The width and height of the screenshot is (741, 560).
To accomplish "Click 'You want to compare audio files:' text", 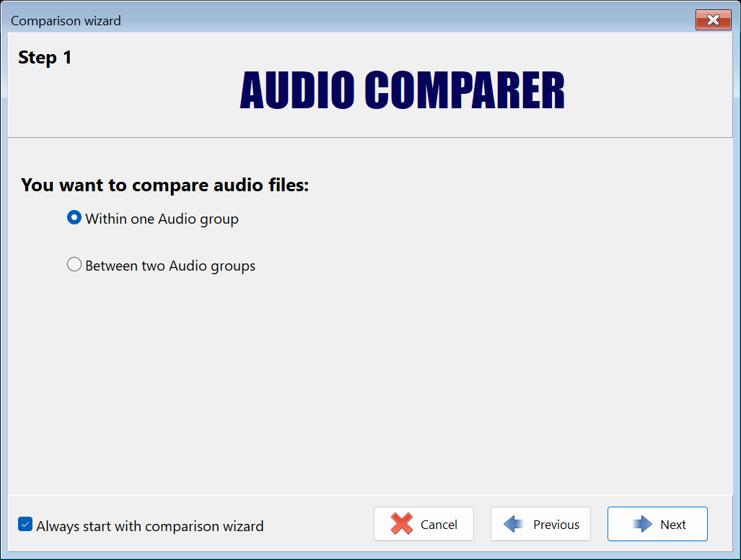I will pos(165,185).
